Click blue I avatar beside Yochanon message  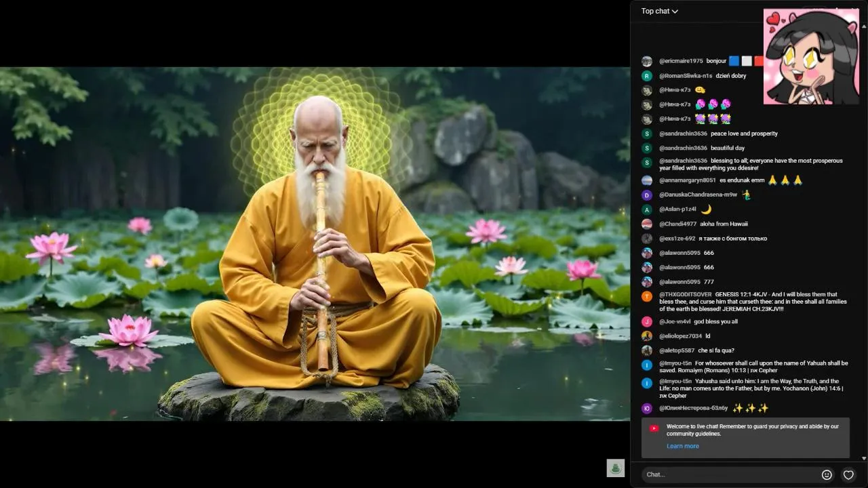tap(647, 383)
